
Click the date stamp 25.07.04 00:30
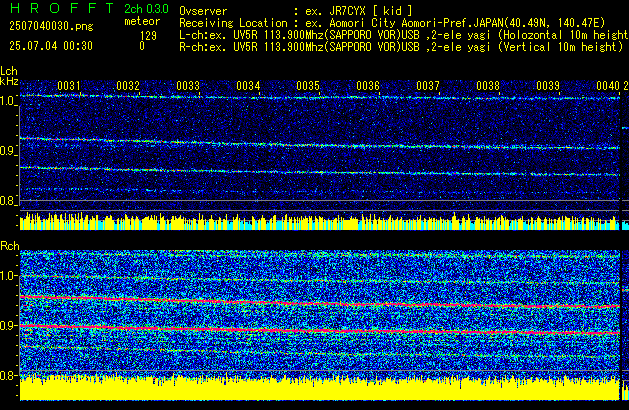pyautogui.click(x=51, y=46)
